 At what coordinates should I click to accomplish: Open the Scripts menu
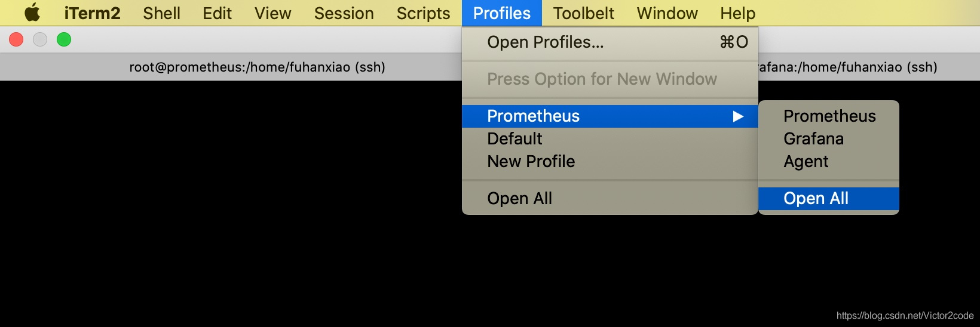tap(423, 13)
